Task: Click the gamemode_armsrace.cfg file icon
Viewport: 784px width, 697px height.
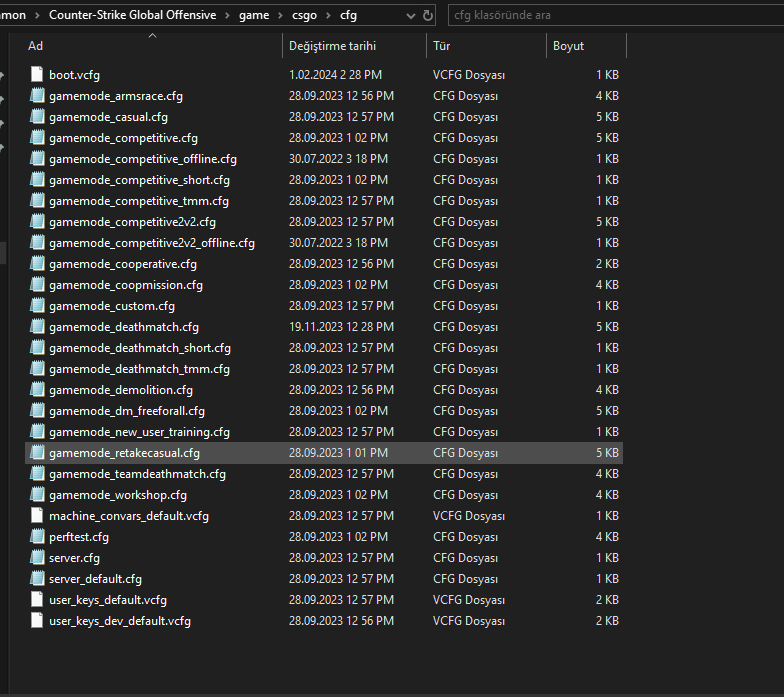Action: point(37,96)
